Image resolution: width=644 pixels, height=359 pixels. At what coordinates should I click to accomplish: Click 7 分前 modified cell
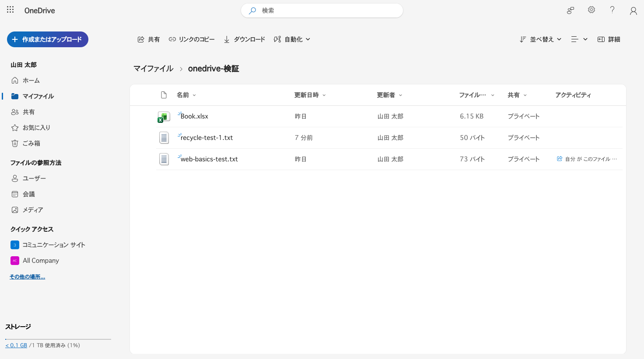pyautogui.click(x=304, y=138)
